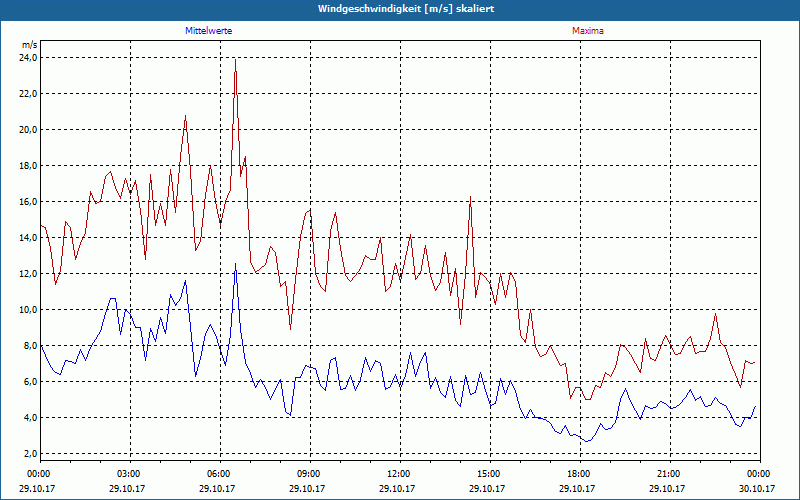Click the "15:00" time axis label

488,474
